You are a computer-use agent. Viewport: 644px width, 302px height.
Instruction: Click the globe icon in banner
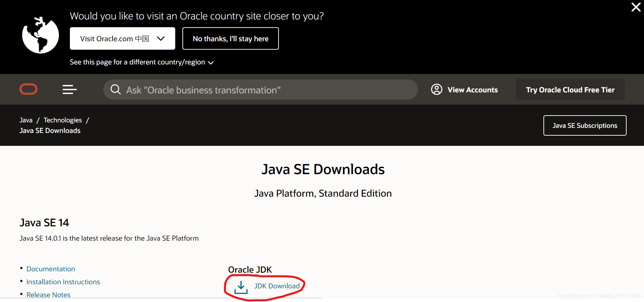41,35
